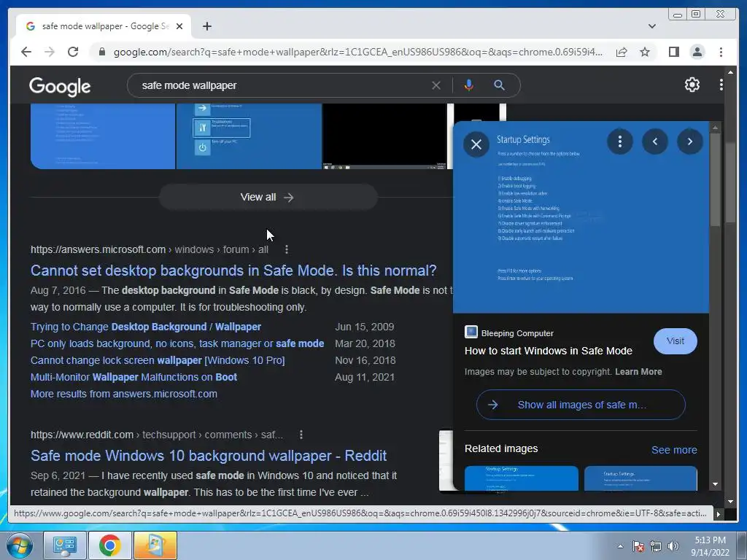Toggle the Chrome side panel

673,52
